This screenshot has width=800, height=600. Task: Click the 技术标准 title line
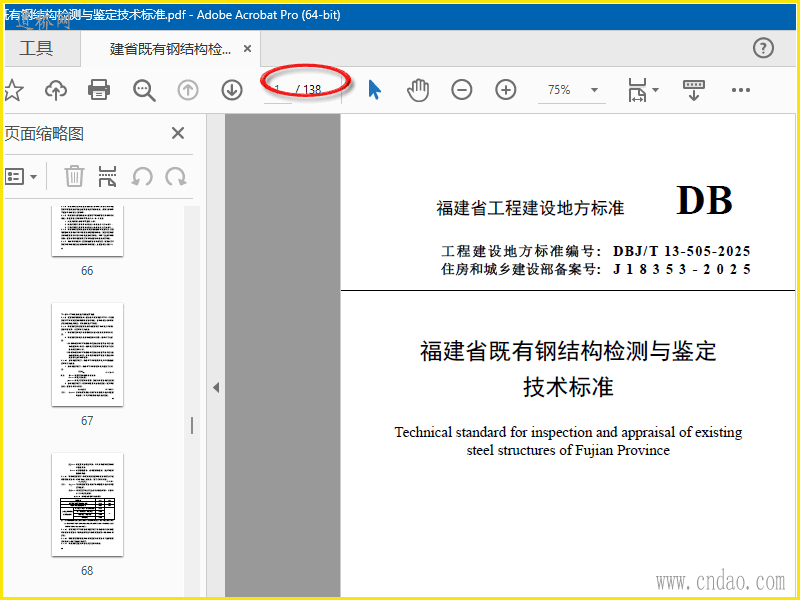pos(568,386)
